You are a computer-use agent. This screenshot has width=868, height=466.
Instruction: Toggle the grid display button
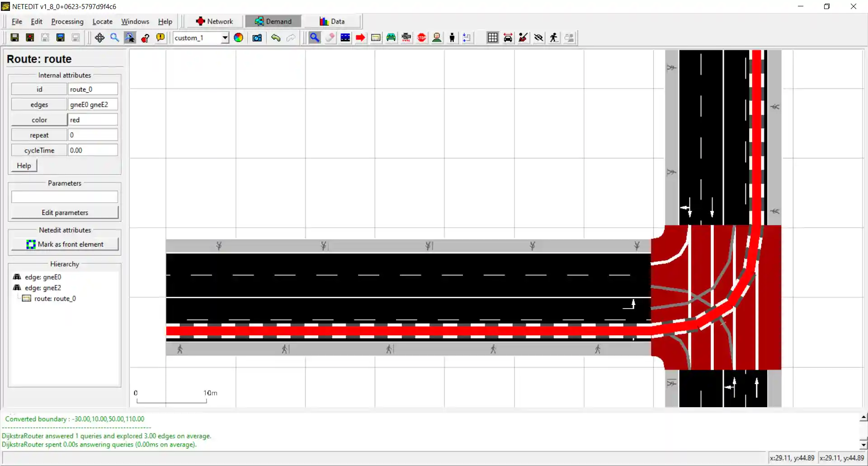coord(492,38)
